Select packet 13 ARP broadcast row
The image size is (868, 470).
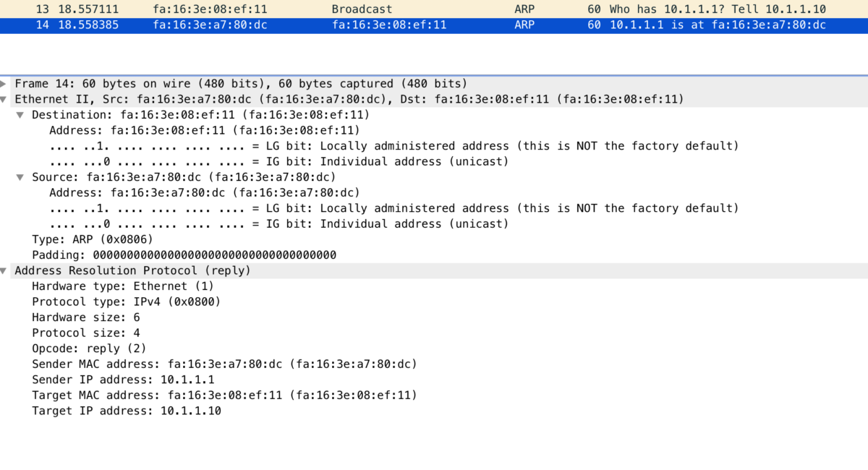pos(434,9)
